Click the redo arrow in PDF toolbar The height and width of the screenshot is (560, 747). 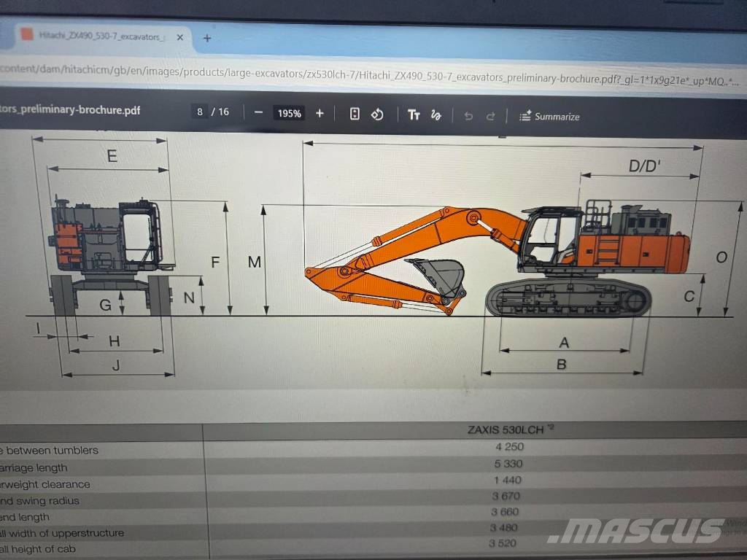[490, 116]
